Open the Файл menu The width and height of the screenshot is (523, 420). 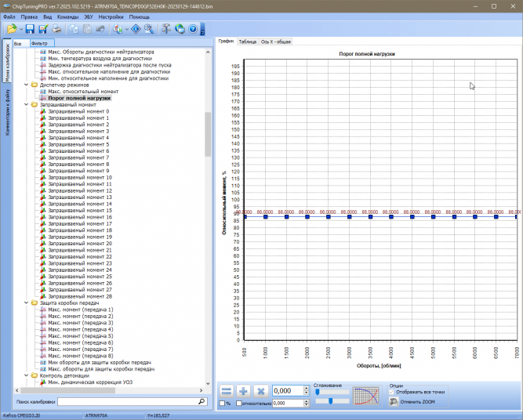9,16
